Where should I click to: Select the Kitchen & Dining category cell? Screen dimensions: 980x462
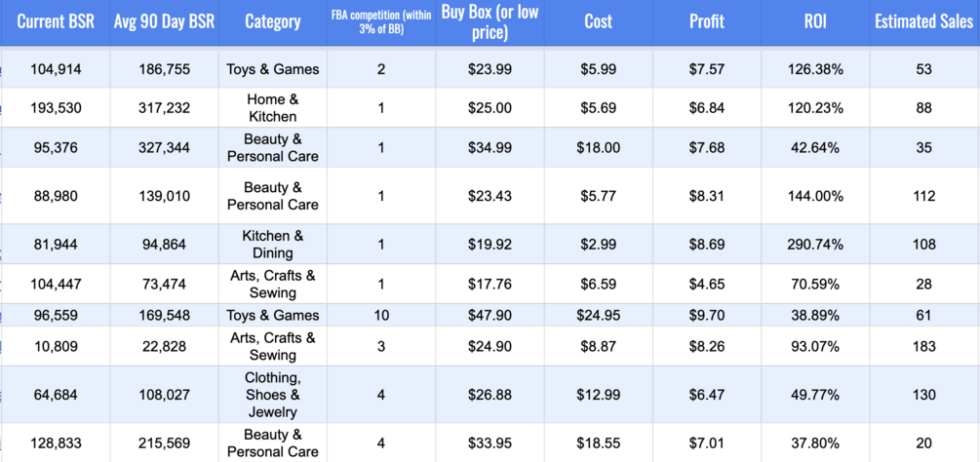(272, 245)
